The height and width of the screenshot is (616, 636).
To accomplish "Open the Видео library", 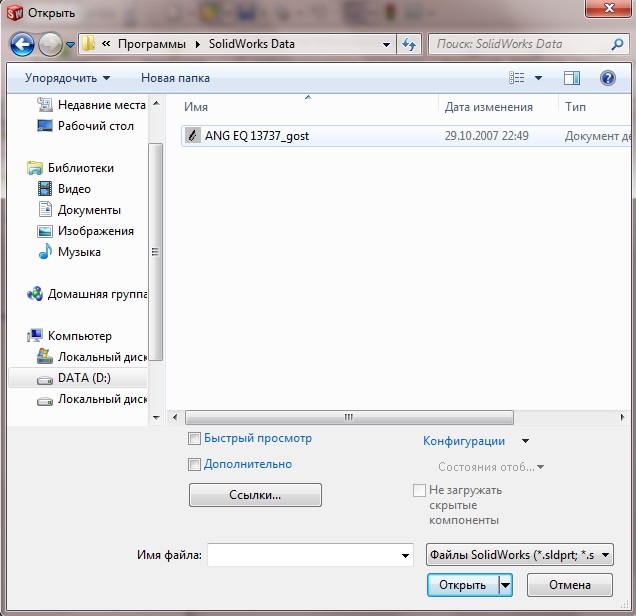I will [x=64, y=189].
